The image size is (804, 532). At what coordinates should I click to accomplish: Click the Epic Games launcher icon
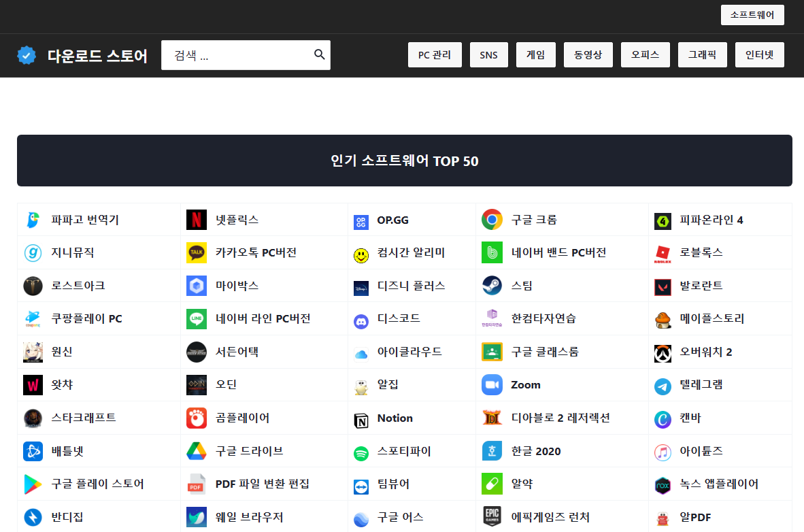coord(492,516)
